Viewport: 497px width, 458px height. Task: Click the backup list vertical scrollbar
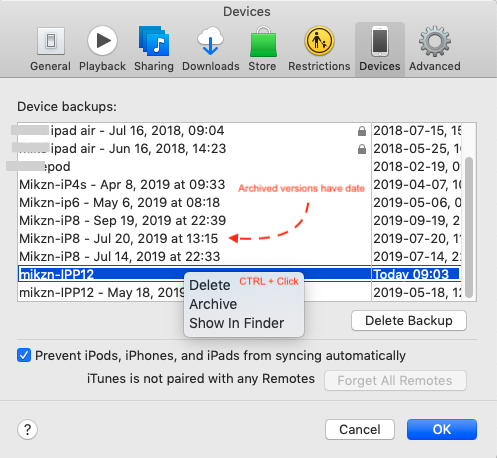point(469,227)
